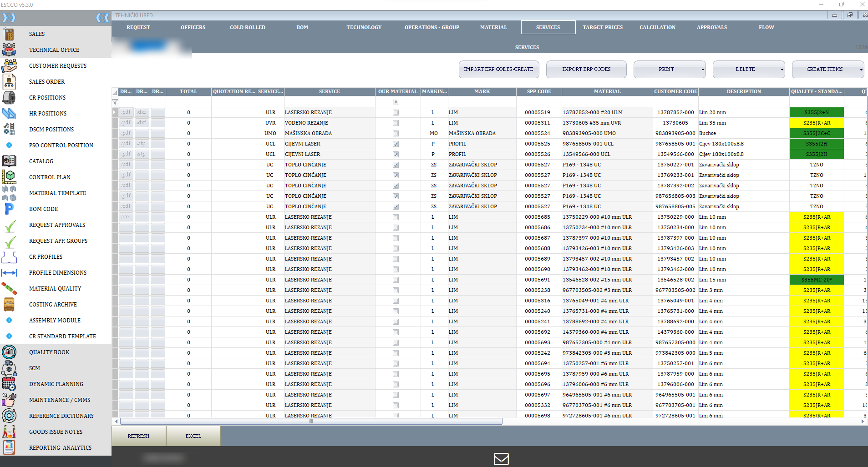The height and width of the screenshot is (467, 868).
Task: Open the Dynamic Planning module
Action: (9, 384)
